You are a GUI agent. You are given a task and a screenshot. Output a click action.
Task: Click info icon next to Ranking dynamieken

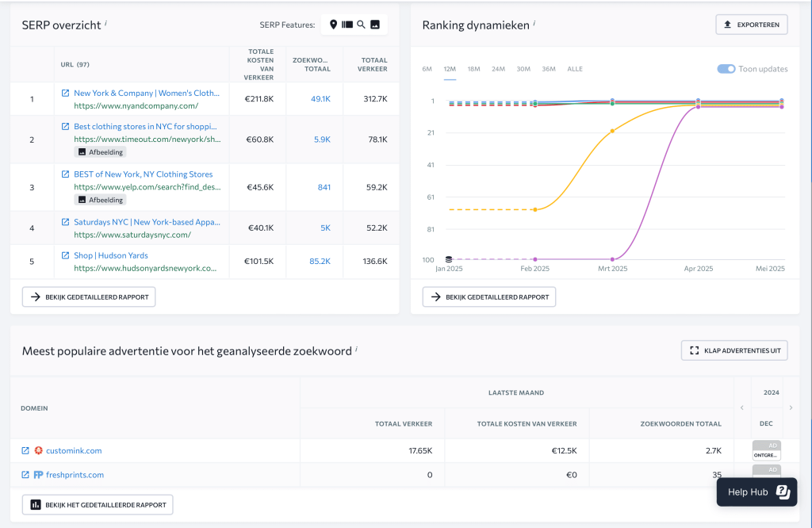(534, 23)
